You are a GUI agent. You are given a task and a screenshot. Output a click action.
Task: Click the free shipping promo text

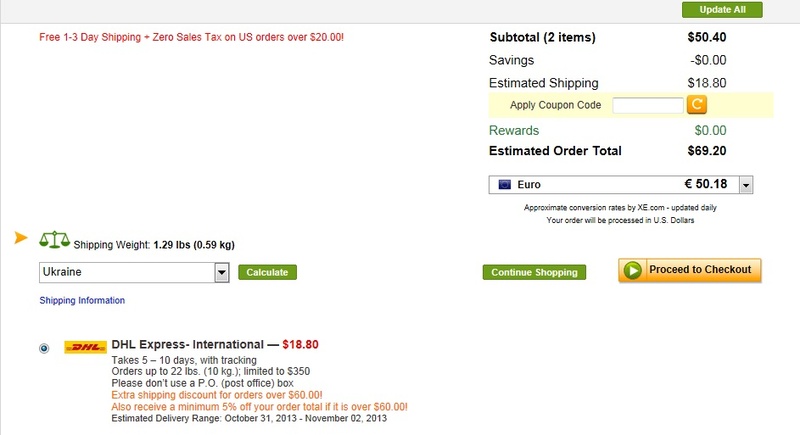click(191, 37)
